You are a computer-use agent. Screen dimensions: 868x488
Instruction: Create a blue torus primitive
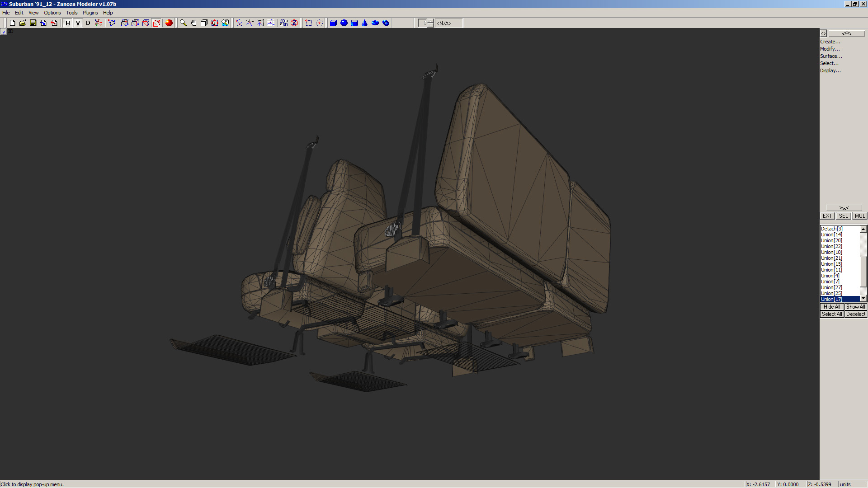click(x=375, y=23)
